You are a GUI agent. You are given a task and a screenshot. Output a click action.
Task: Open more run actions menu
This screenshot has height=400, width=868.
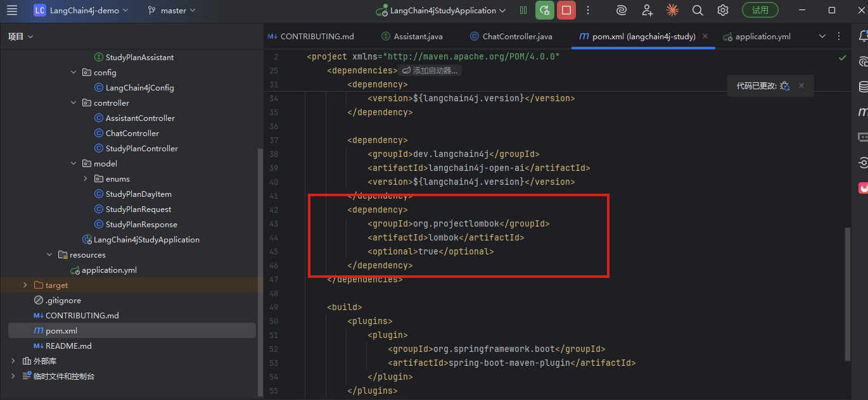[588, 10]
